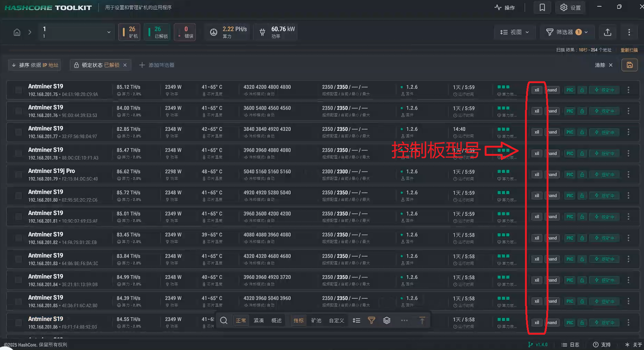Click the 挖矿中 mining button for 192.168.201.78
The image size is (644, 350).
[604, 154]
